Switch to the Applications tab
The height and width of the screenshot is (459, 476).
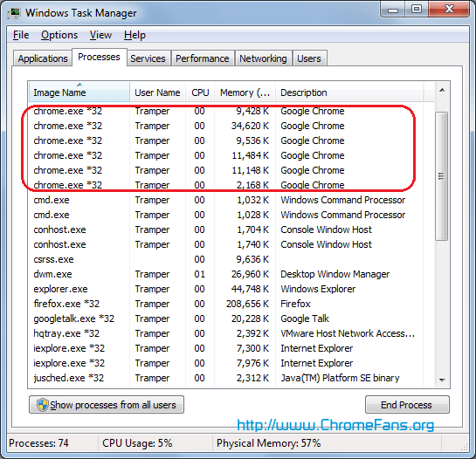pos(43,58)
